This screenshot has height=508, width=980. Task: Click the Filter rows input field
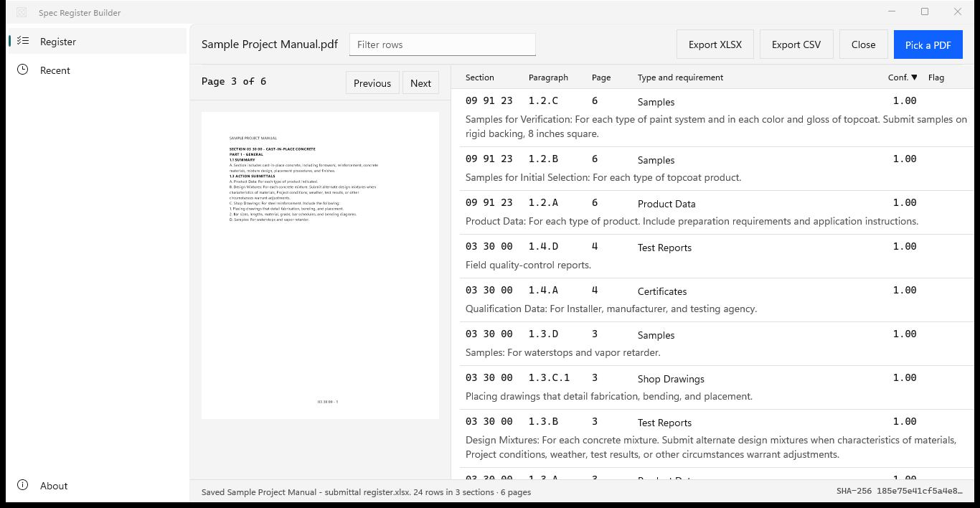(443, 44)
